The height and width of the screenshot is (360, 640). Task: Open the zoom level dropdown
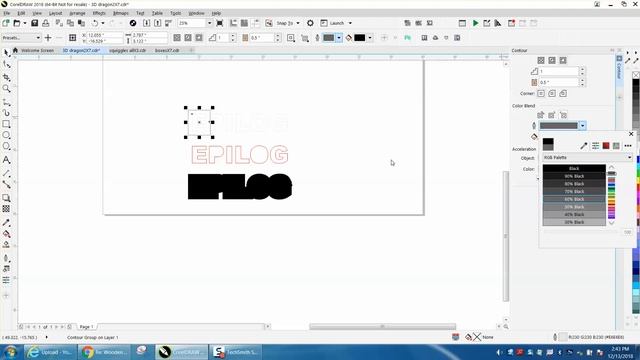point(209,23)
